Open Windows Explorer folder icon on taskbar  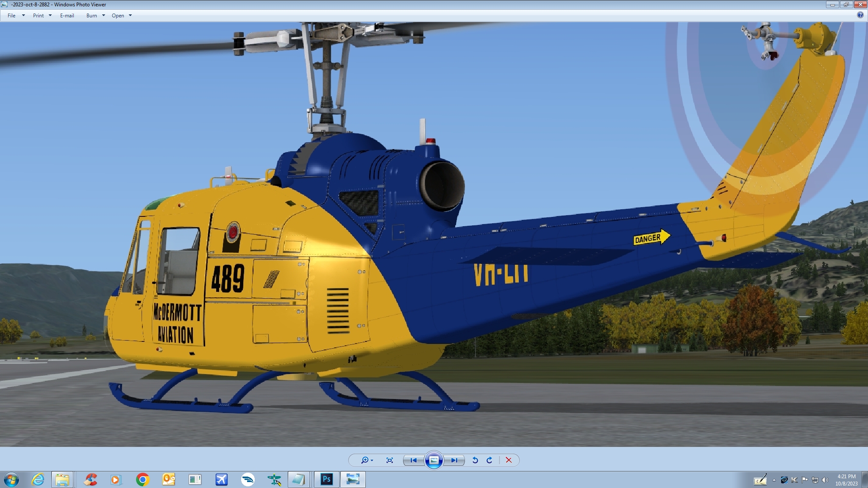62,480
